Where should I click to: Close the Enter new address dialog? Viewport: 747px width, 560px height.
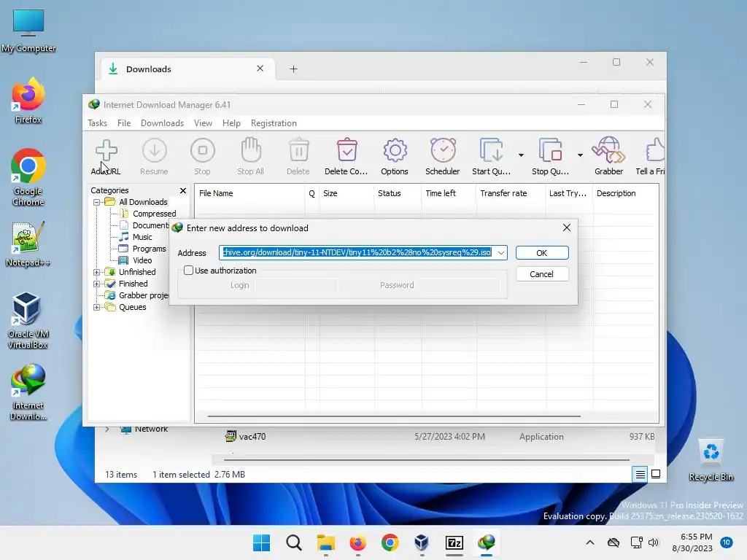(x=566, y=227)
